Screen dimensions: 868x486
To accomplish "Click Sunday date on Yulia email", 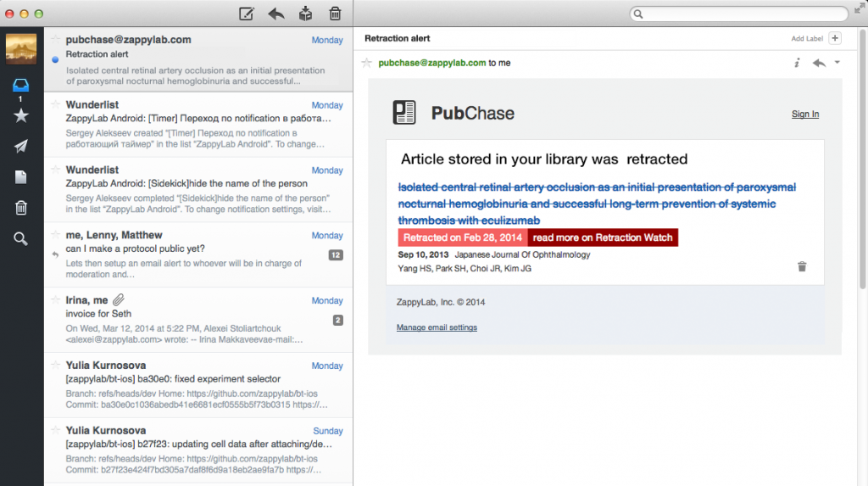I will pos(328,431).
